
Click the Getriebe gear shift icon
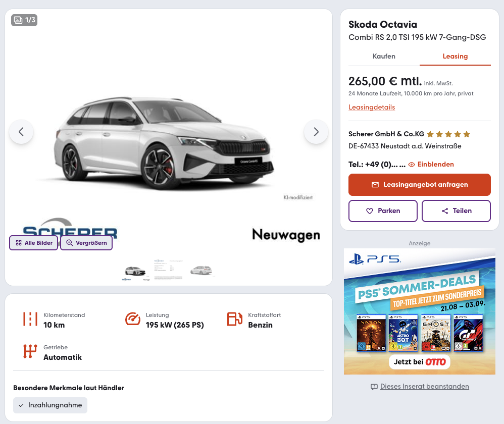click(x=30, y=351)
